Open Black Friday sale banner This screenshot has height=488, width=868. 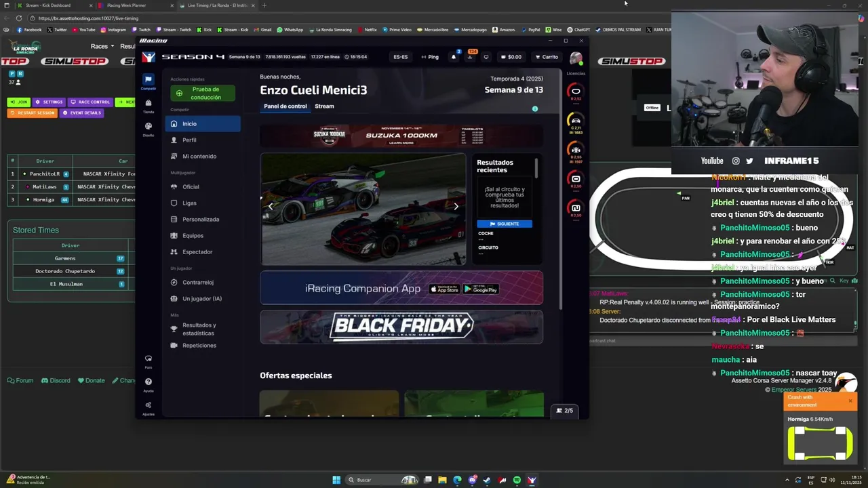[401, 327]
